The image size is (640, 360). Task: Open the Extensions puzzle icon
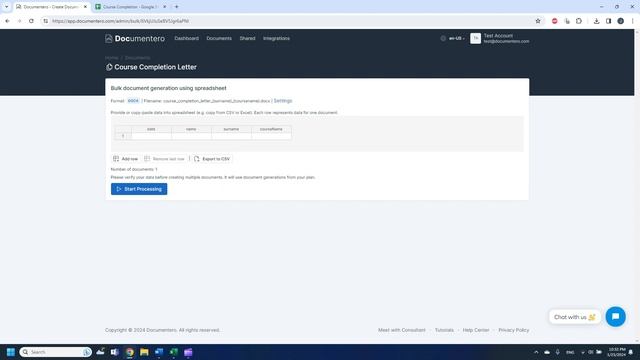coord(579,21)
